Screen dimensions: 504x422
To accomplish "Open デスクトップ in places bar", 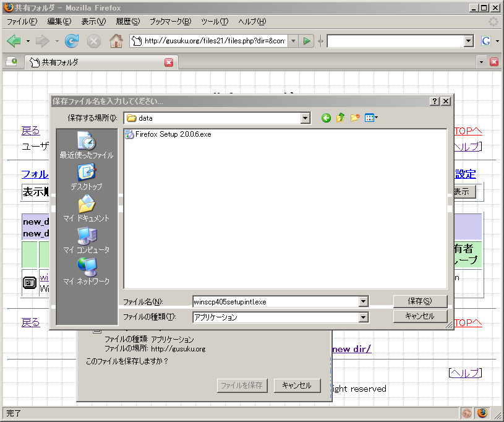I will [87, 177].
